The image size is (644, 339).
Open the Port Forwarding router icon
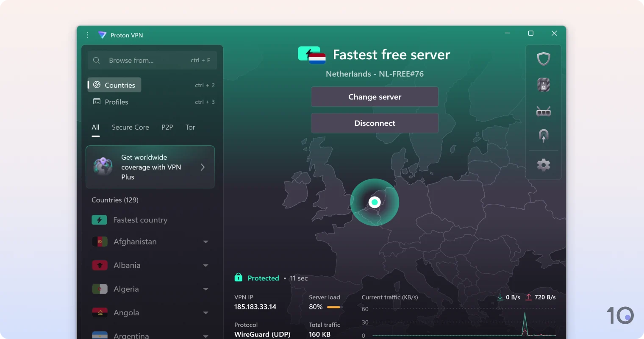[544, 111]
